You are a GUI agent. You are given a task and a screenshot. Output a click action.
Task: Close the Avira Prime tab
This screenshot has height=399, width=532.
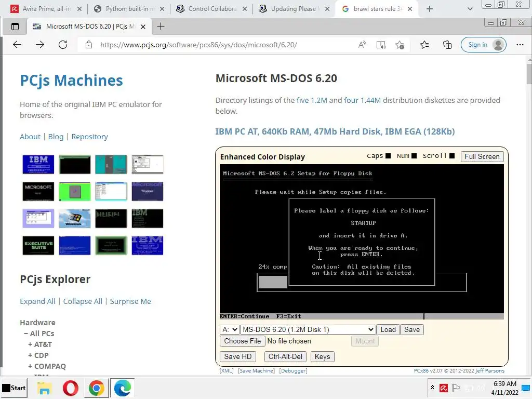pyautogui.click(x=79, y=9)
